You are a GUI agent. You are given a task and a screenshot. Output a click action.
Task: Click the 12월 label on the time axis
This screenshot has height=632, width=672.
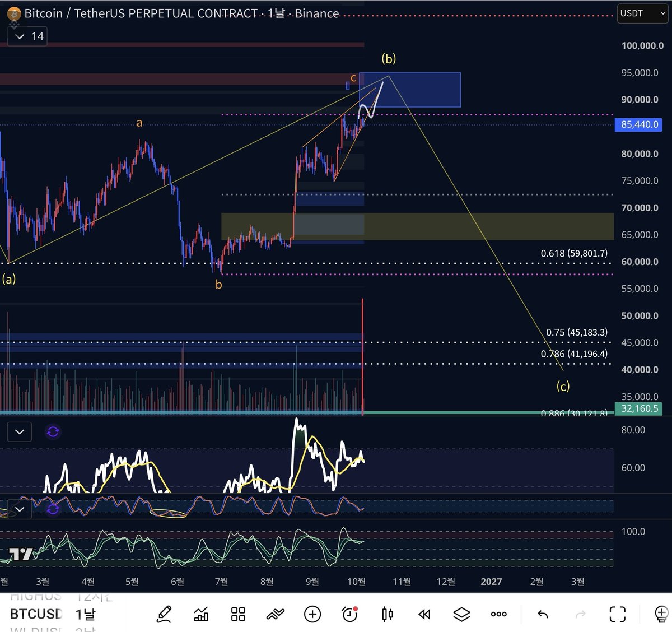446,582
